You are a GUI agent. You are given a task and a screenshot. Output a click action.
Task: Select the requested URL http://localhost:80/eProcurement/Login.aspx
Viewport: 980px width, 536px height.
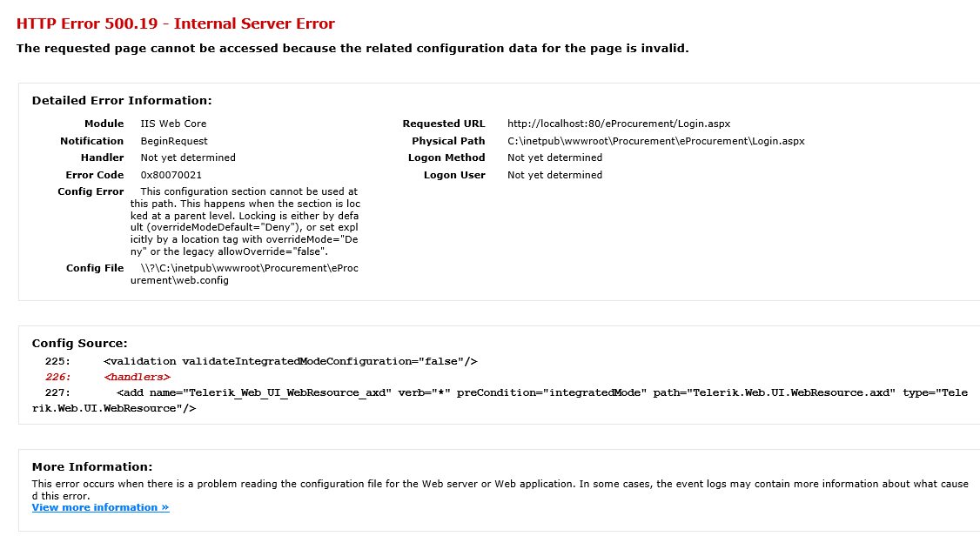(x=619, y=124)
